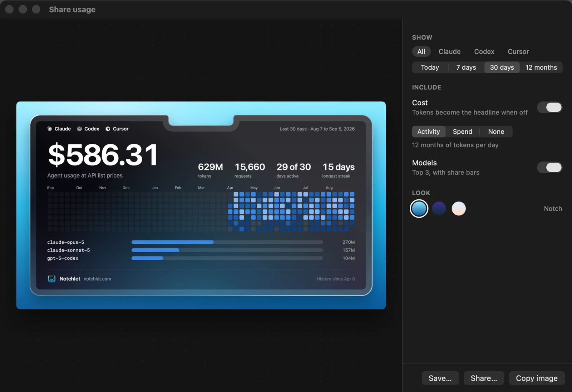Click the Notchlet app icon in the card footer
This screenshot has width=572, height=392.
(52, 279)
